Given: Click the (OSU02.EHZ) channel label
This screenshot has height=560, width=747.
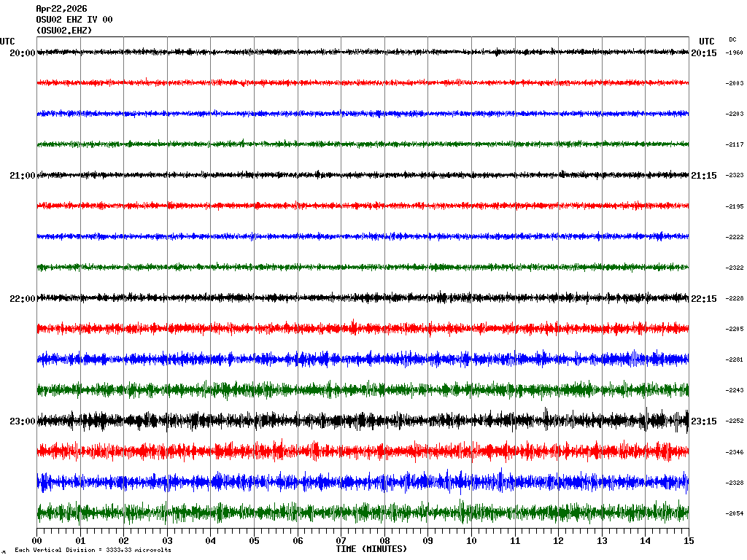Looking at the screenshot, I should (64, 31).
